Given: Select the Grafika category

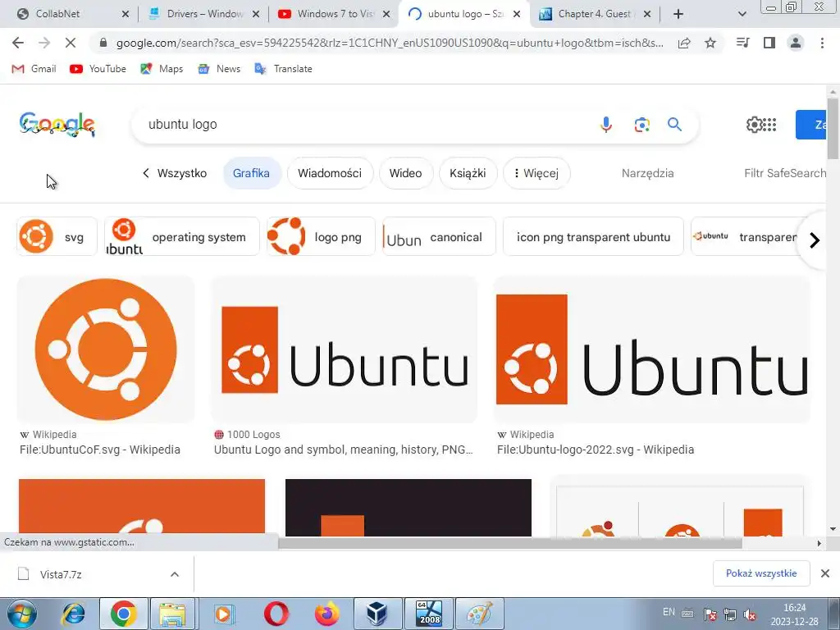Looking at the screenshot, I should 251,173.
